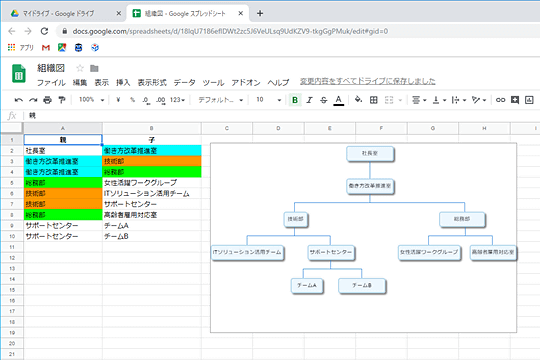Image resolution: width=540 pixels, height=360 pixels.
Task: Click the 変更内容をすべてドライブに保存しました link
Action: 367,81
